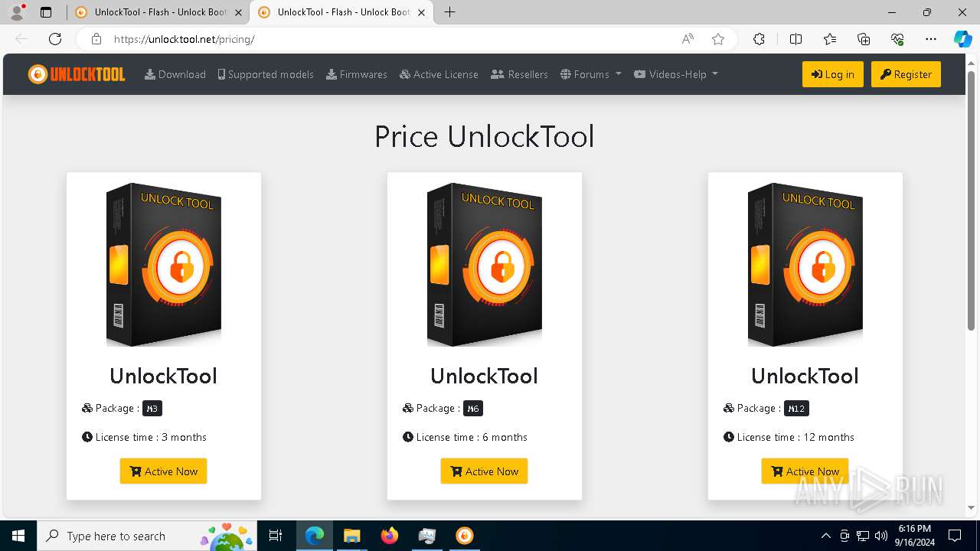Click Microsoft Edge taskbar icon
The height and width of the screenshot is (551, 980).
[315, 536]
